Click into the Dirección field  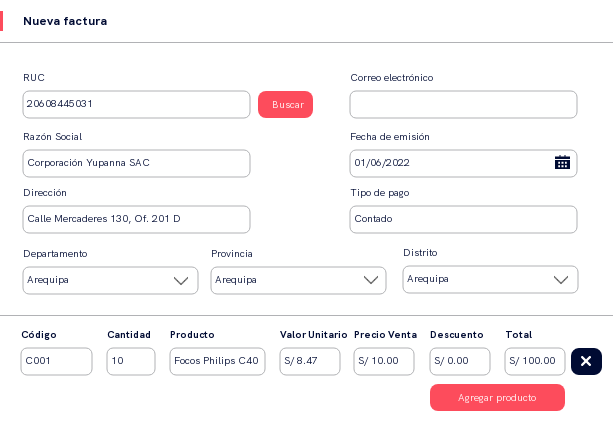click(x=136, y=219)
